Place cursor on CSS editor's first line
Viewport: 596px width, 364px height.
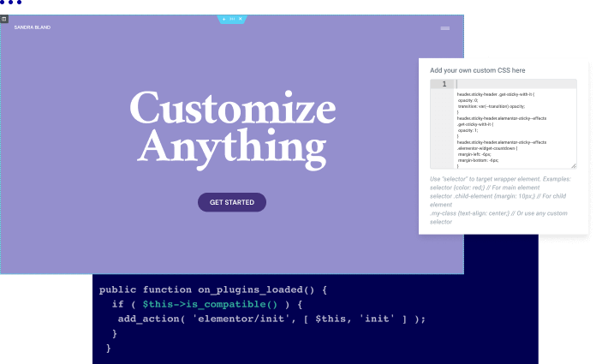point(514,84)
